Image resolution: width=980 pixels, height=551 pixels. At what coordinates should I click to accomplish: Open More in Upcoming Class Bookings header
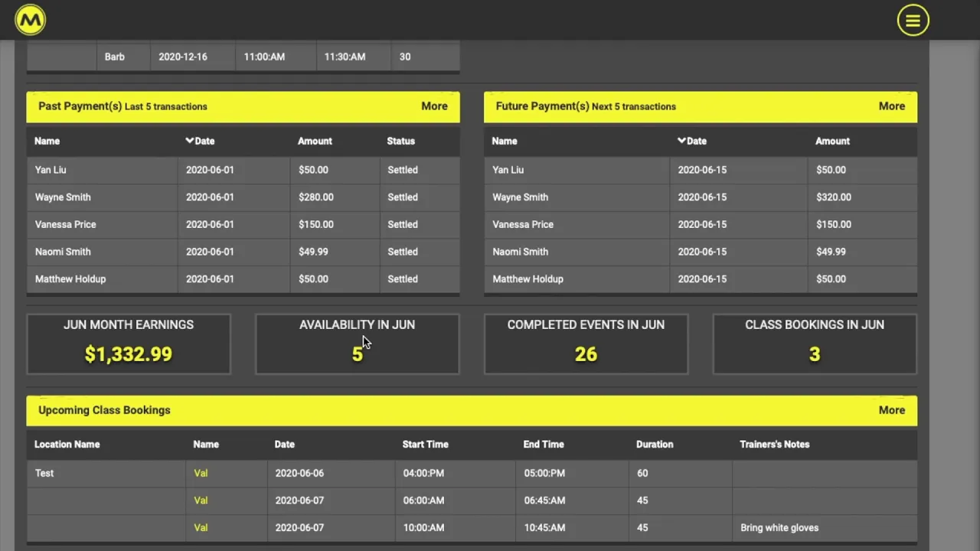[891, 410]
